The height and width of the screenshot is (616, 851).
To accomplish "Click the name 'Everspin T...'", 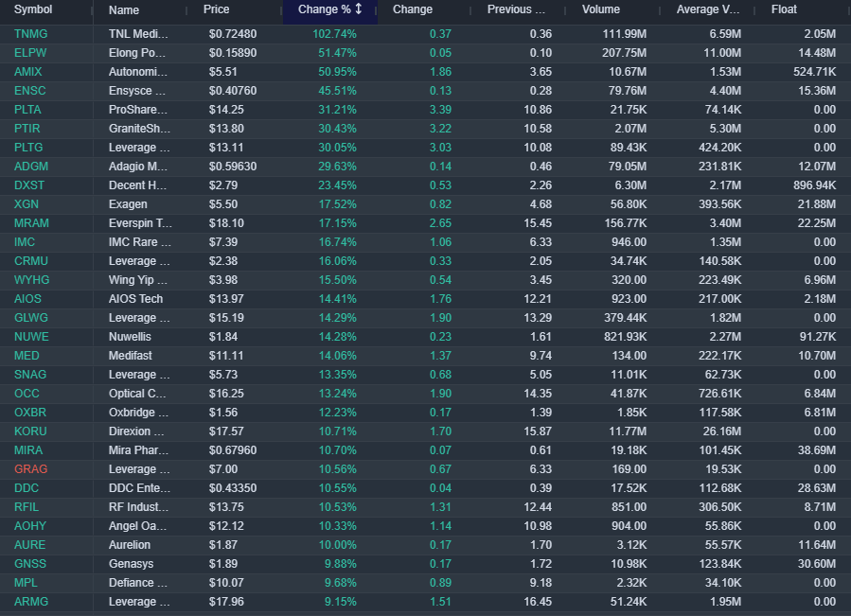I will [x=140, y=223].
